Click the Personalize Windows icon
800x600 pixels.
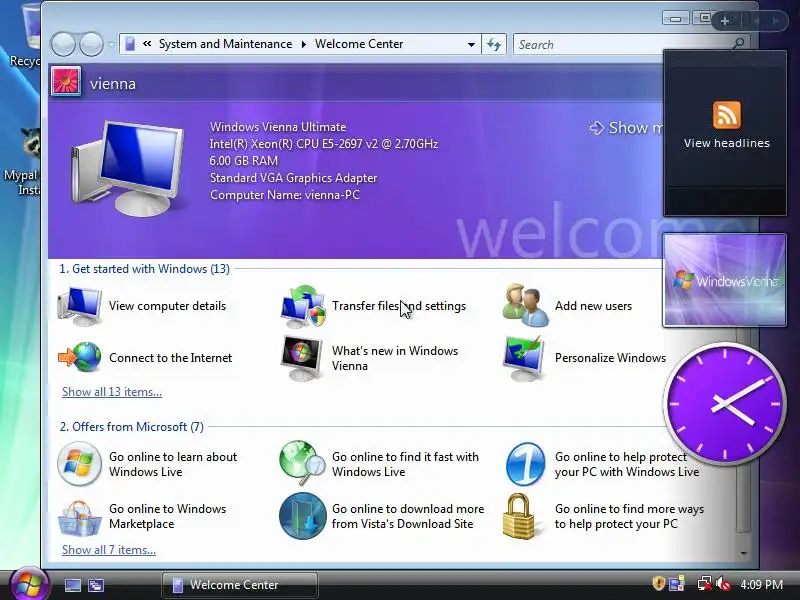coord(523,358)
